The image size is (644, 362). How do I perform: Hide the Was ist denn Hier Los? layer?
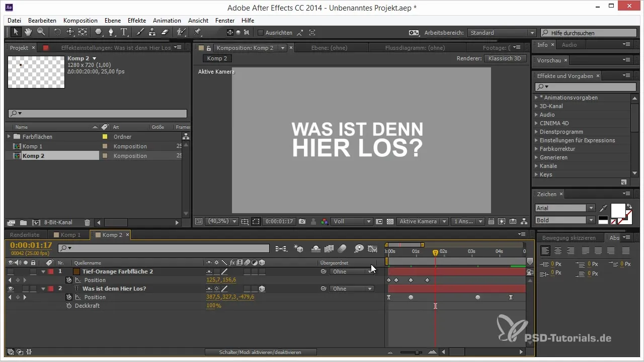(11, 289)
